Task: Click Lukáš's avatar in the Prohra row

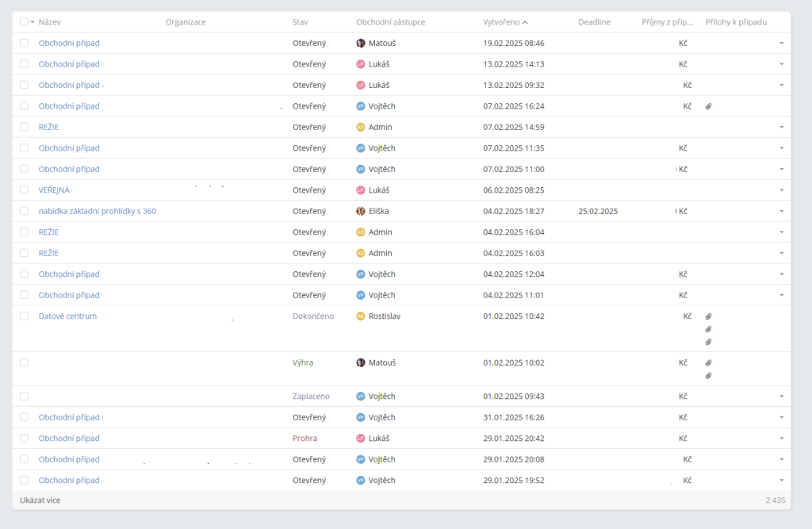Action: (361, 438)
